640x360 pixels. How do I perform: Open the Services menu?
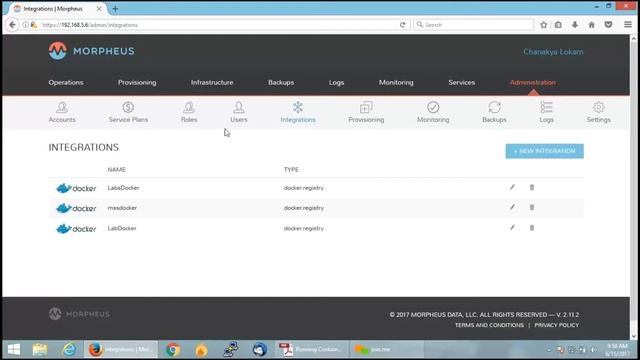pyautogui.click(x=462, y=82)
